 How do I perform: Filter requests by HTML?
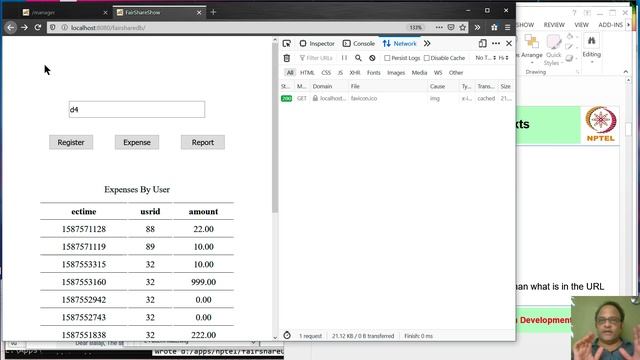pos(307,73)
